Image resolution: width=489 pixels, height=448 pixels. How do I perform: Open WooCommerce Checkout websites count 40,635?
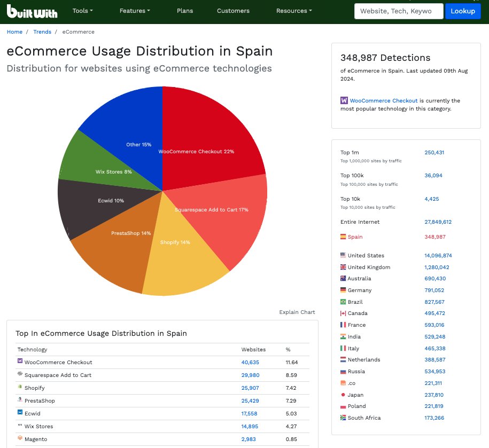250,363
